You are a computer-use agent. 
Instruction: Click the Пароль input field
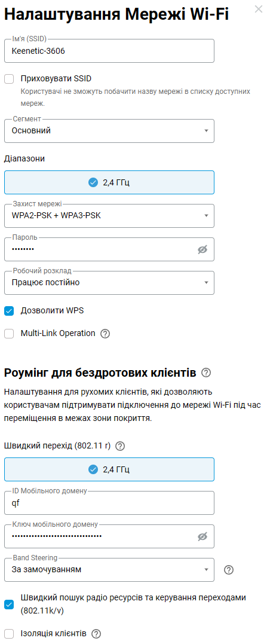109,249
